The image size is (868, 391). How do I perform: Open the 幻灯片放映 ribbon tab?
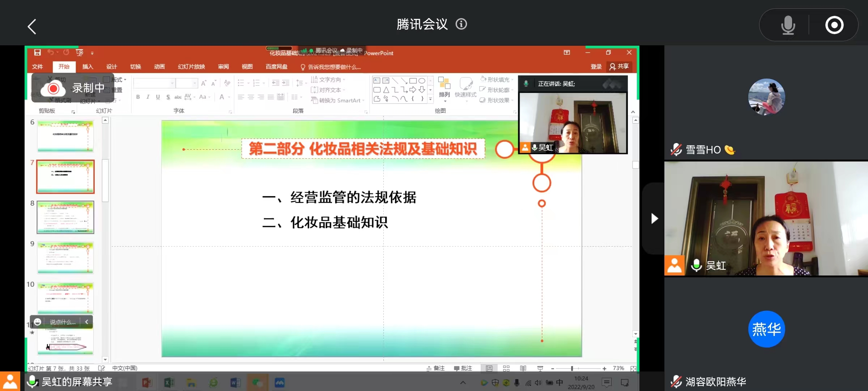pos(191,67)
